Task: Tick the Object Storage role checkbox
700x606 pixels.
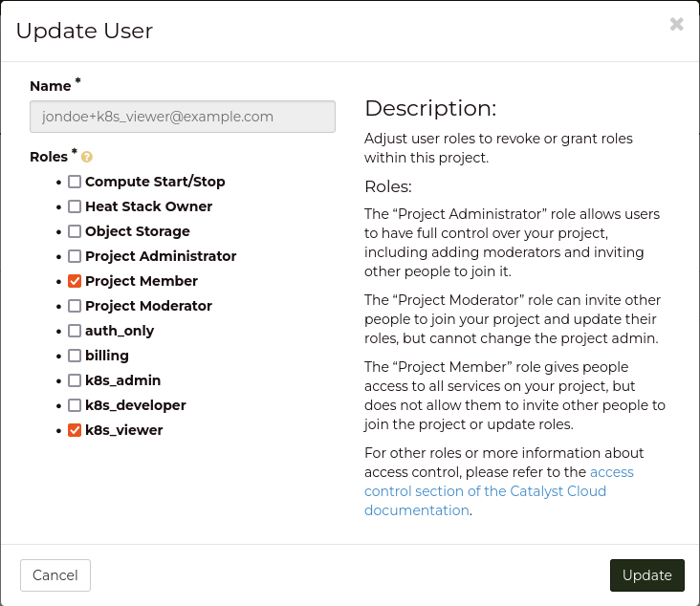Action: [x=75, y=231]
